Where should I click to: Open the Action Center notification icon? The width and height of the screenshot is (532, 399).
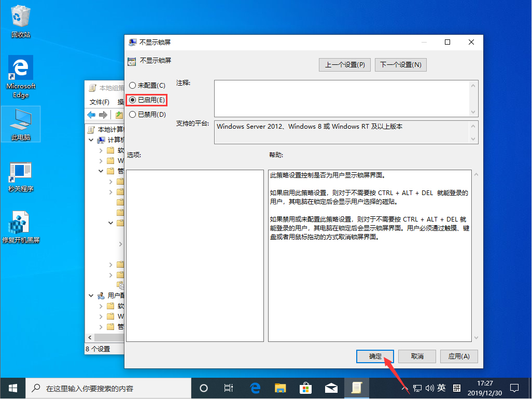(x=514, y=388)
